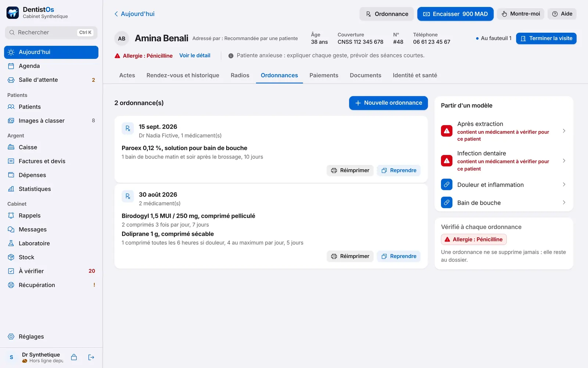
Task: Réimprimer the 30 août 2026 prescription
Action: point(350,256)
